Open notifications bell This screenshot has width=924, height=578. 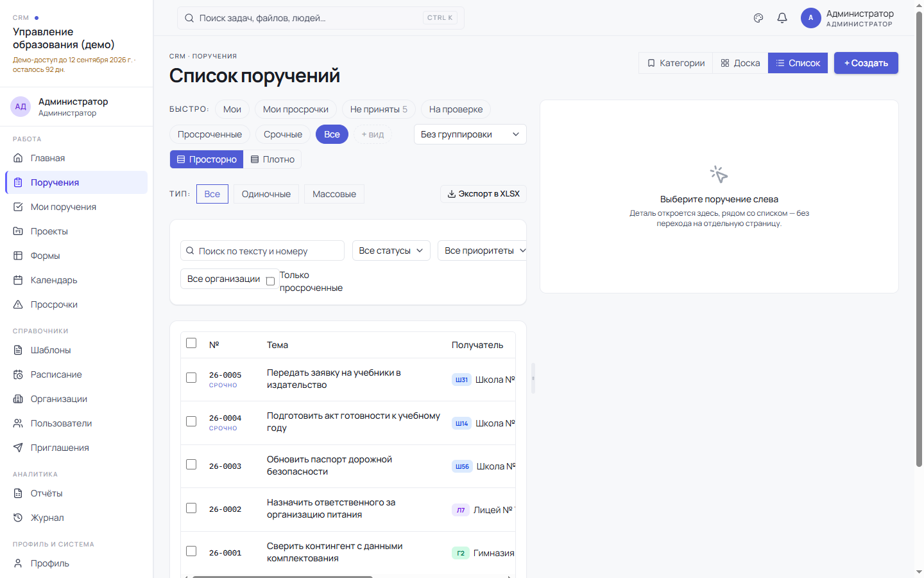(782, 18)
